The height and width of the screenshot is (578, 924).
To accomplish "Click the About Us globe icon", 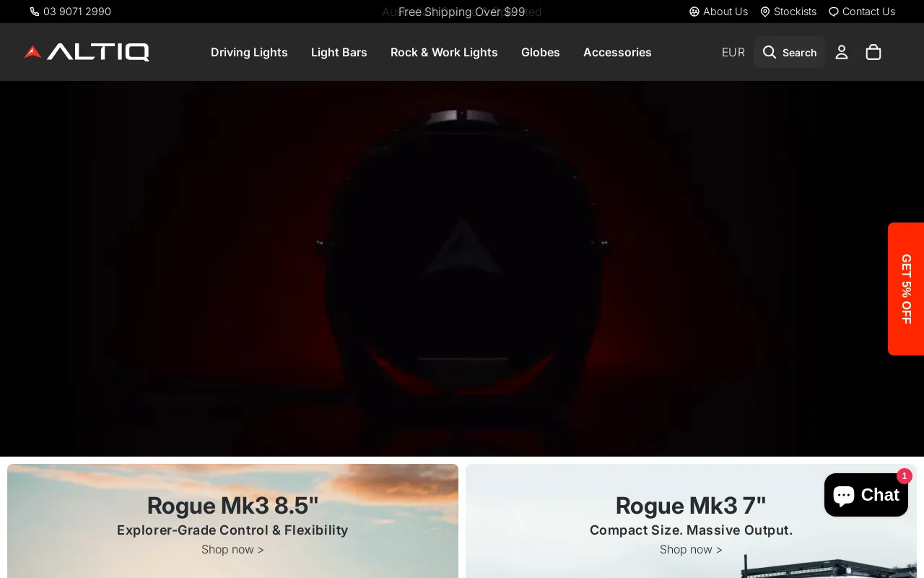I will coord(694,12).
